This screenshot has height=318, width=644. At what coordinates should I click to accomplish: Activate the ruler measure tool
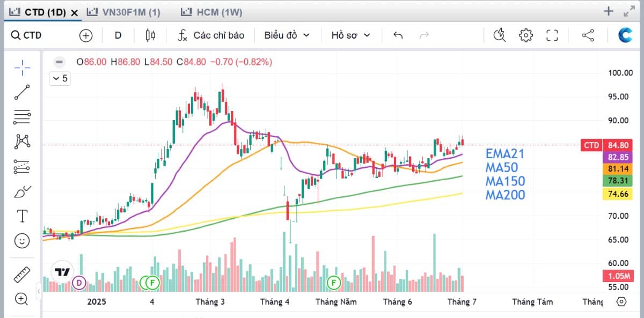point(22,275)
